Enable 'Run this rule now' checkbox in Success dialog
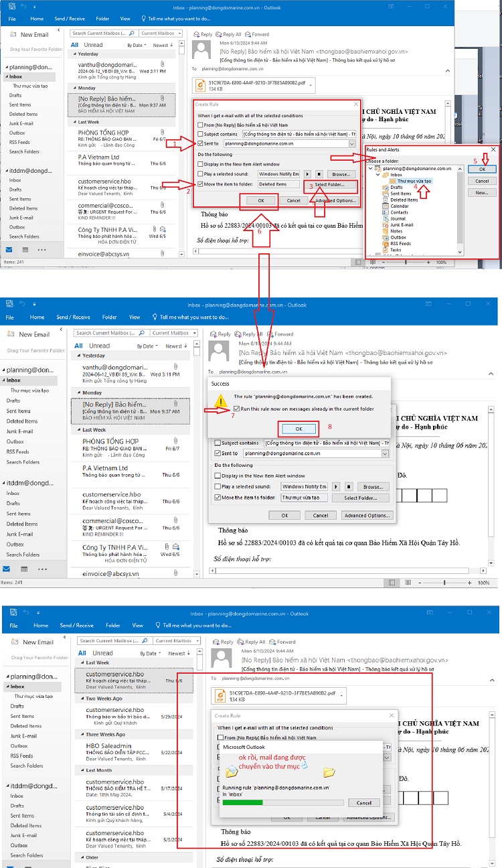 (x=237, y=409)
